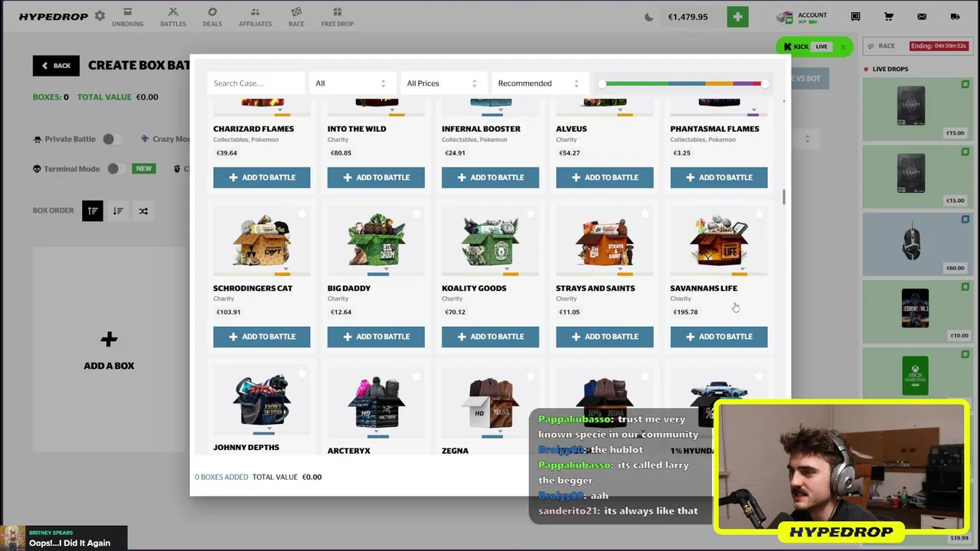Favorite the Strays and Saints box star
980x551 pixels.
tap(645, 214)
